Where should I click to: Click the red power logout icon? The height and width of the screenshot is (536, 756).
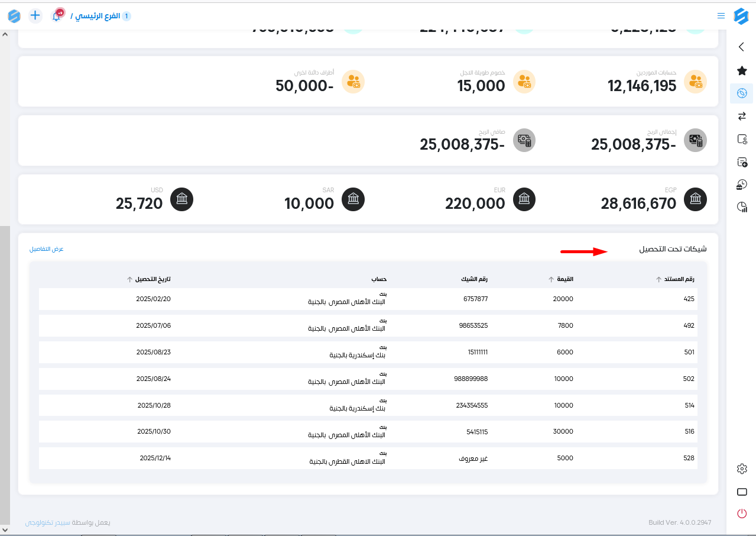pyautogui.click(x=742, y=514)
